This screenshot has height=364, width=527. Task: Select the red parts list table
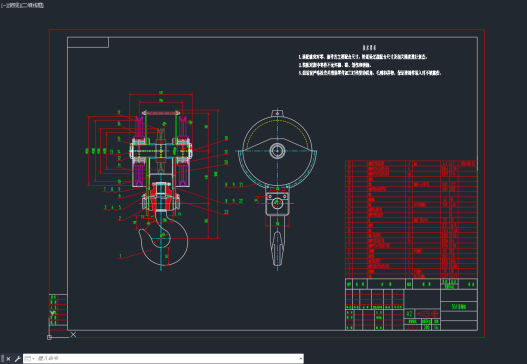tap(411, 219)
